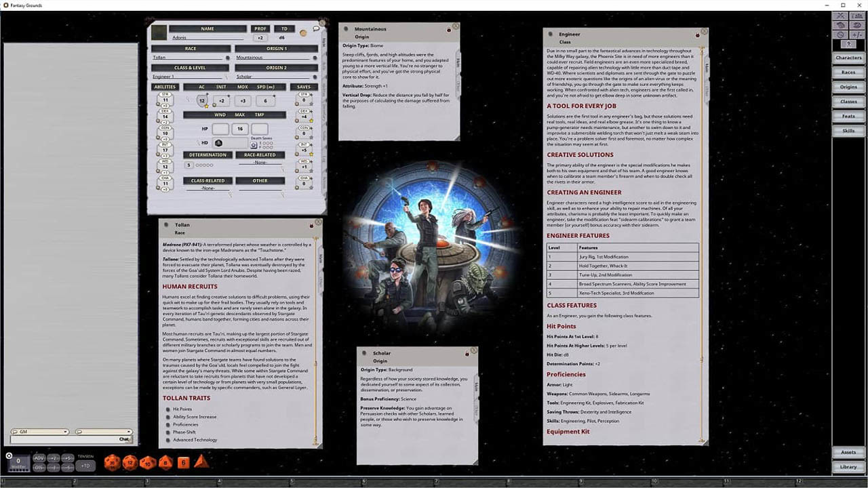Roll the orange d20 die
This screenshot has height=488, width=868.
[113, 462]
